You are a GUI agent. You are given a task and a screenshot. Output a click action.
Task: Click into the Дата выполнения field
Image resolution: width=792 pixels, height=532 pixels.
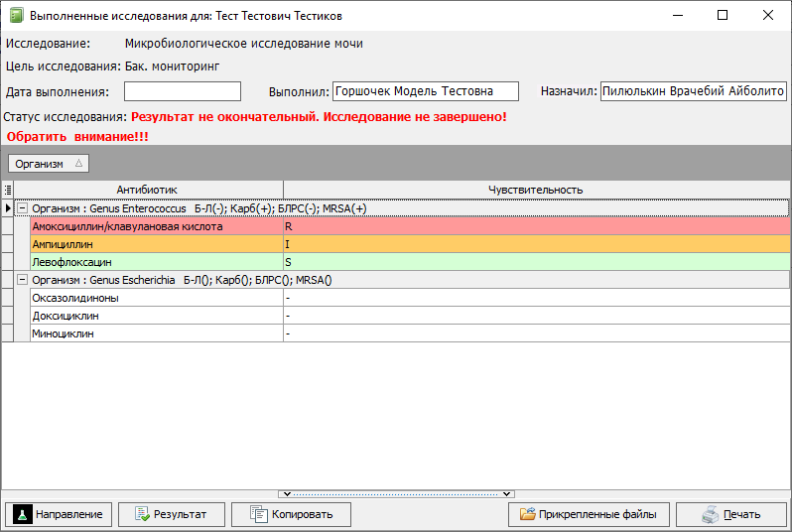(x=183, y=91)
